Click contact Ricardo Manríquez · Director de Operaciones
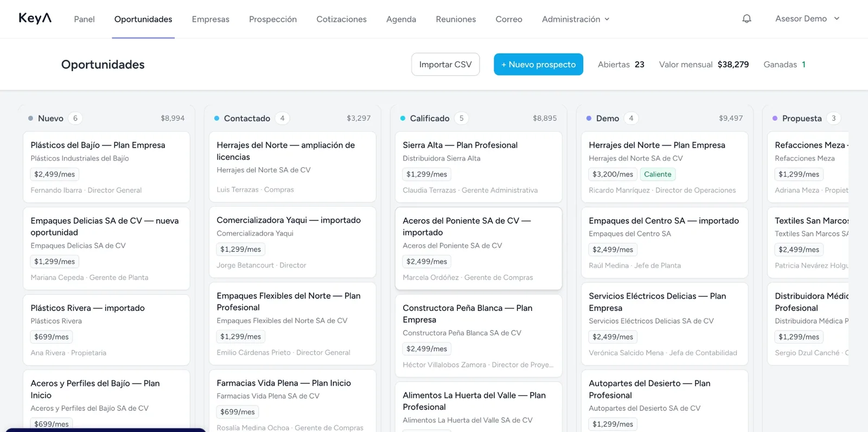Viewport: 868px width, 432px height. pyautogui.click(x=662, y=190)
